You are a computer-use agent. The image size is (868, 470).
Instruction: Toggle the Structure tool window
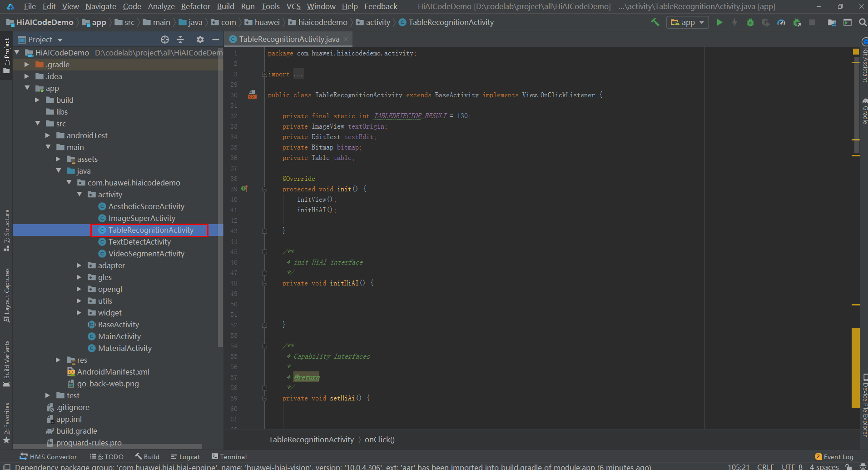pos(6,230)
